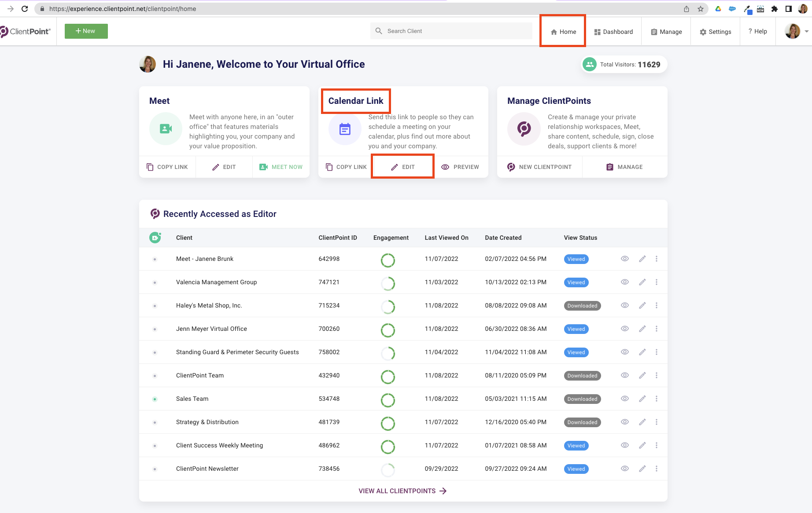Open the Help menu
The image size is (812, 513).
coord(758,31)
